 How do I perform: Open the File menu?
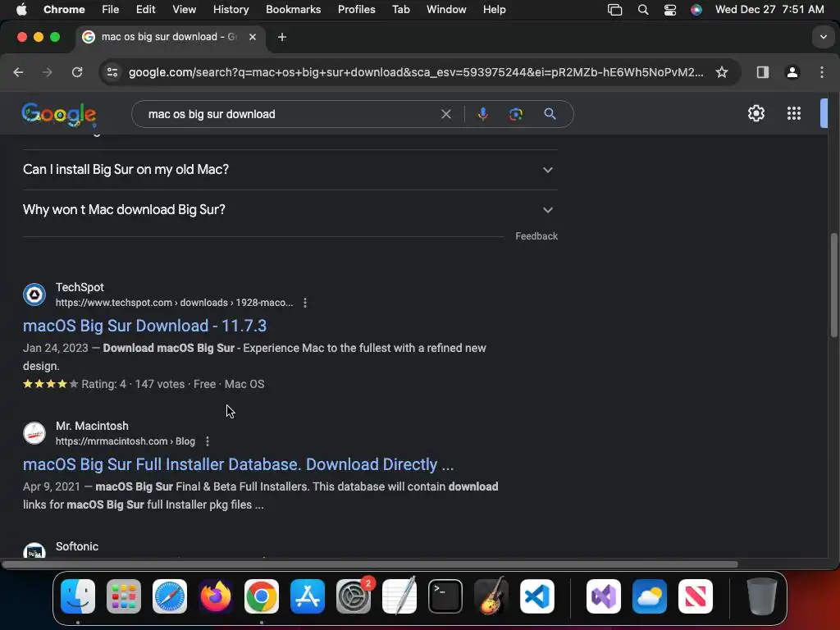pos(111,10)
